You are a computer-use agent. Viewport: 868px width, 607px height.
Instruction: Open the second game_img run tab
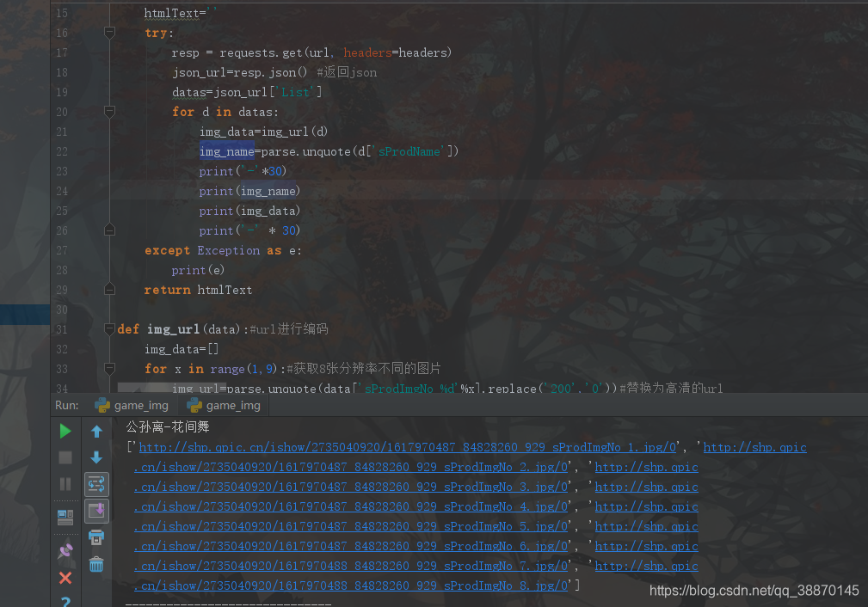224,406
